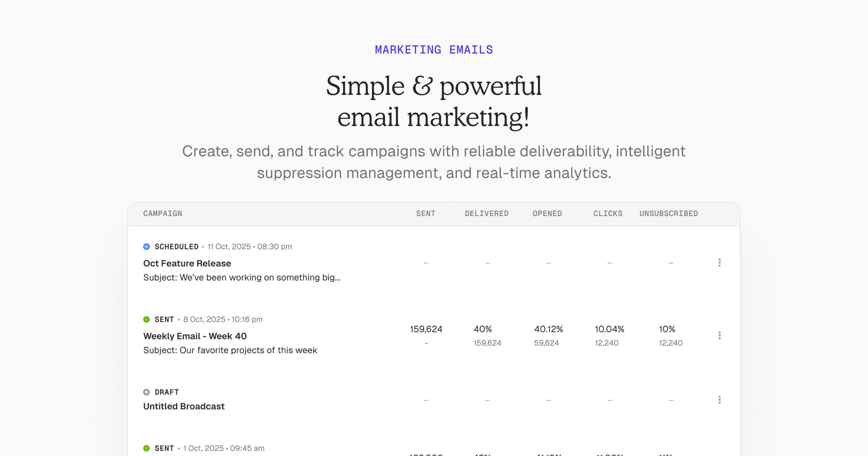Click blue Scheduled status dot
The image size is (868, 456).
coord(146,247)
